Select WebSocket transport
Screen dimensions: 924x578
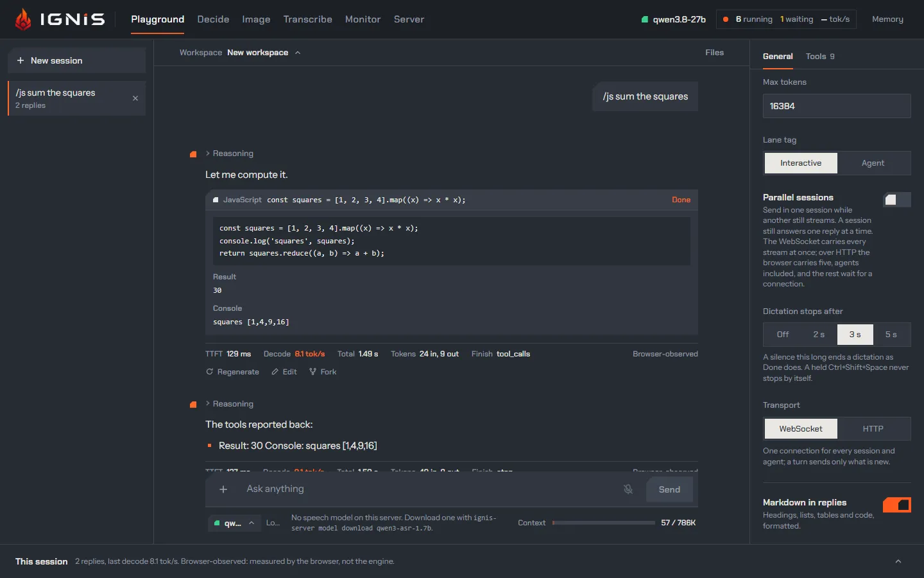click(x=801, y=429)
